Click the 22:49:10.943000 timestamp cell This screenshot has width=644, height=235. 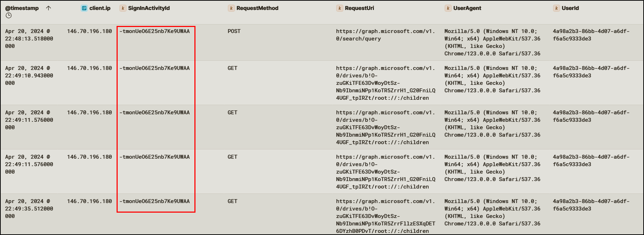[x=29, y=76]
